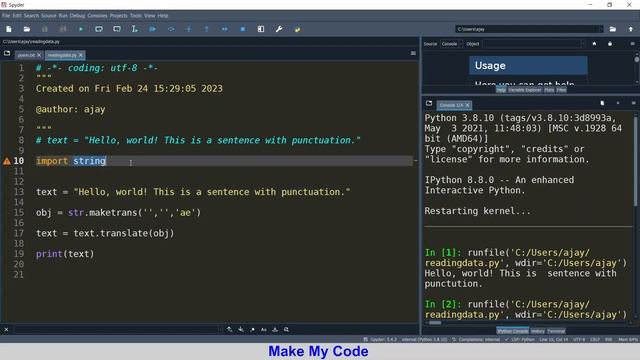Run the current cell and advance
The width and height of the screenshot is (640, 360).
tap(117, 29)
